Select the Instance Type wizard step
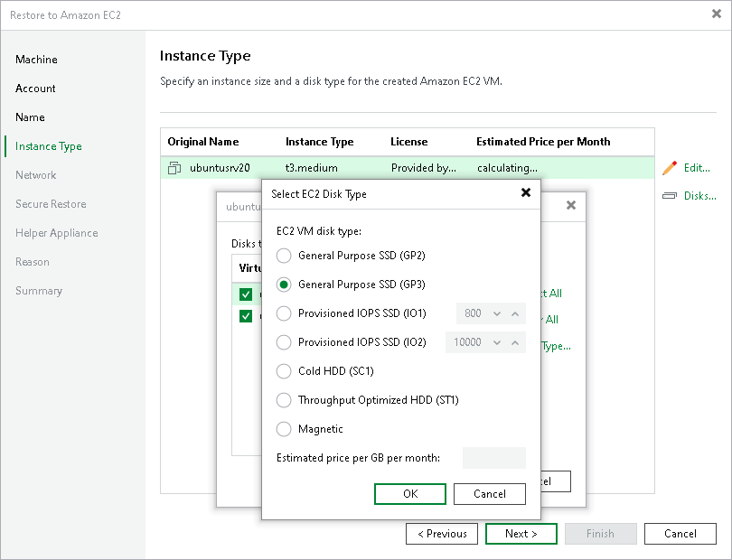This screenshot has width=732, height=560. coord(49,146)
